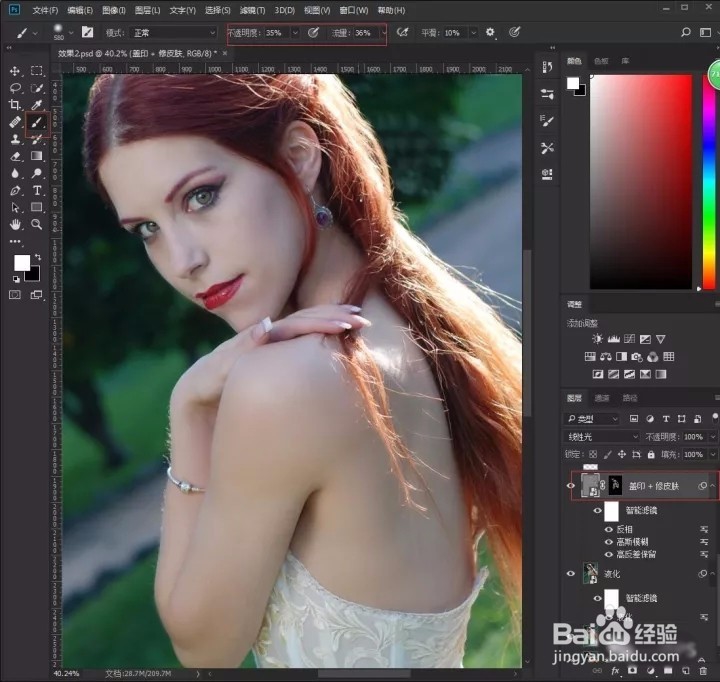Toggle pressure for opacity button
Screen dimensions: 720x682
point(313,33)
